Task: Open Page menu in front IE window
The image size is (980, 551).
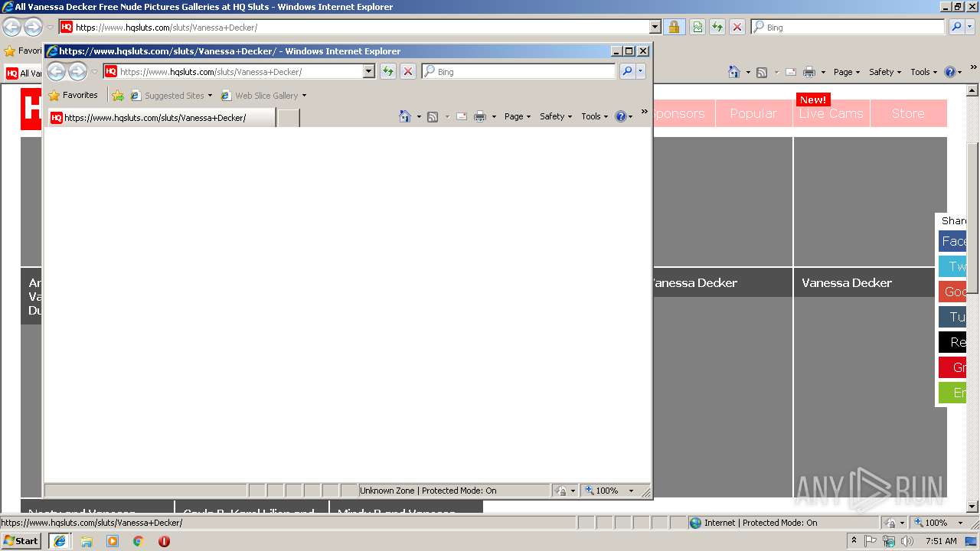Action: click(x=517, y=116)
